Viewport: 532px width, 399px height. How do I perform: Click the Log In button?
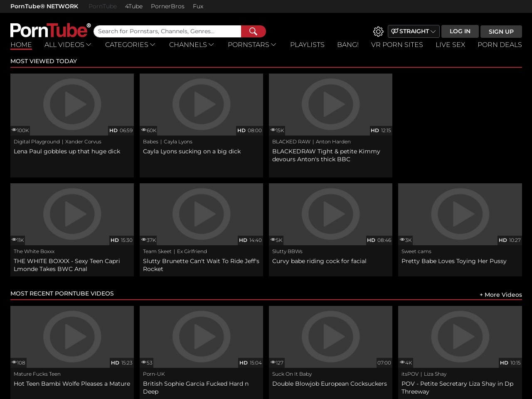(460, 32)
